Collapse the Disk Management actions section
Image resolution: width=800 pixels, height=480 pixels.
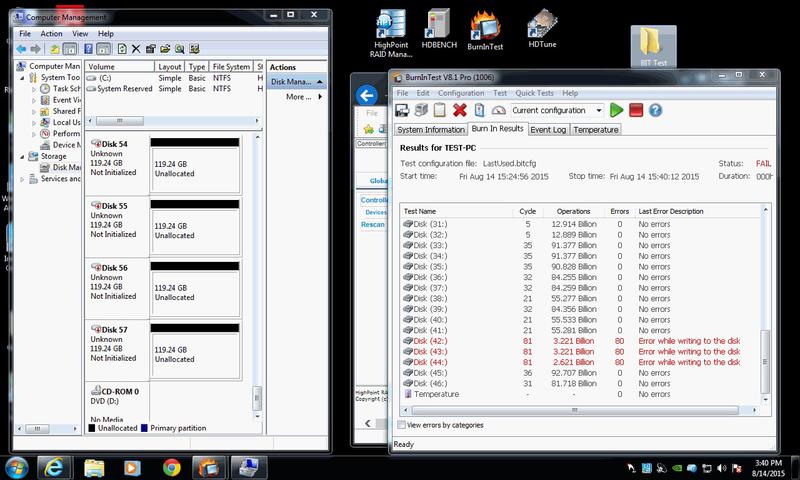pos(319,82)
